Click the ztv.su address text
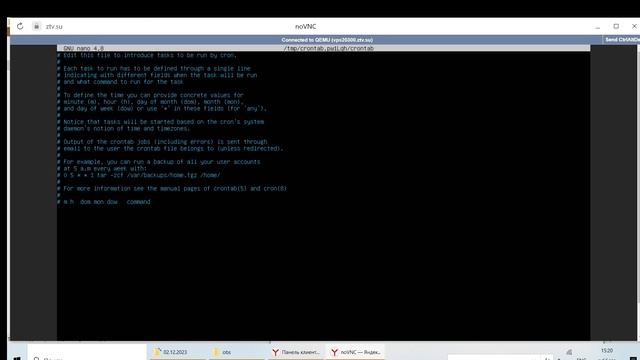Screen dimensions: 640x360 pyautogui.click(x=54, y=27)
